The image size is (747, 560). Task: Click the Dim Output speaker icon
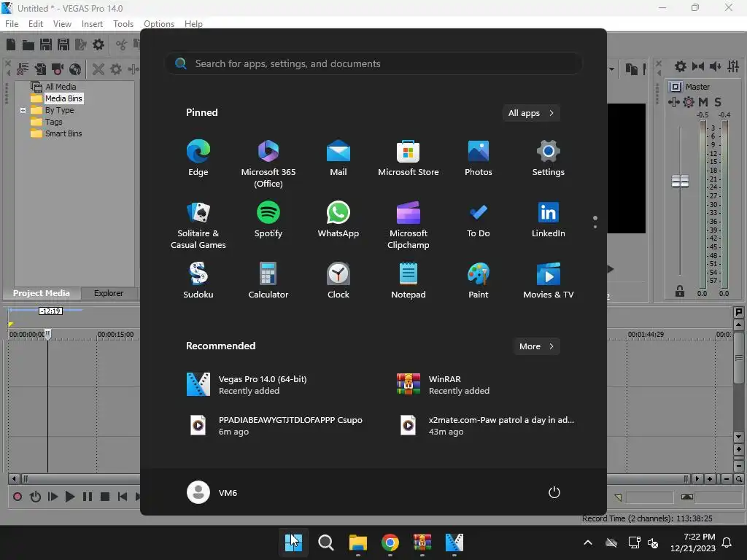[x=715, y=66]
